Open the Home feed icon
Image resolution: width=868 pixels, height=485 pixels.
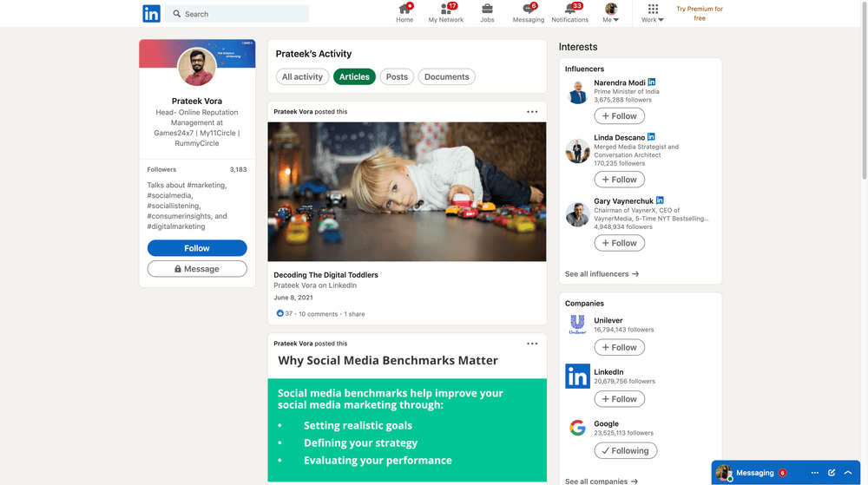(404, 10)
